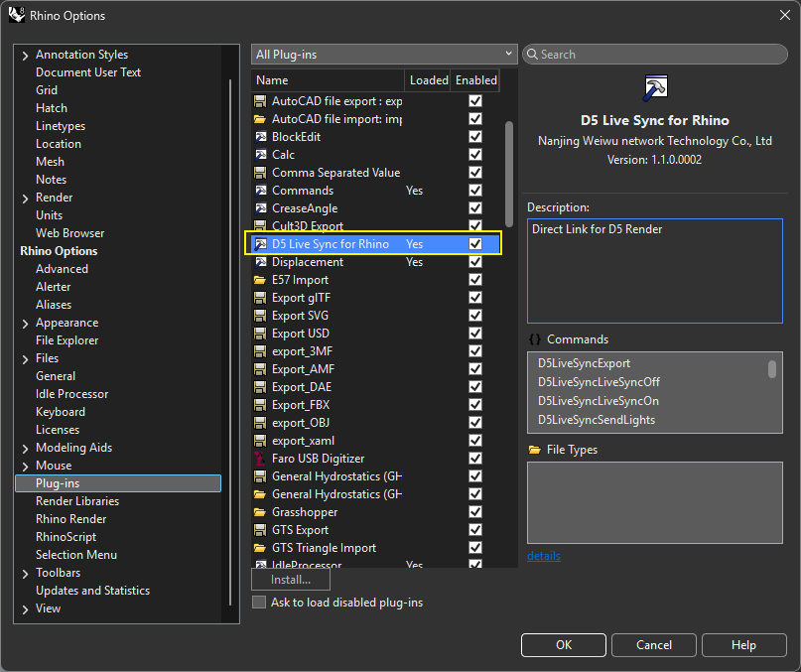Image resolution: width=801 pixels, height=672 pixels.
Task: Disable the AutoCAD file export plug-in checkbox
Action: [475, 101]
